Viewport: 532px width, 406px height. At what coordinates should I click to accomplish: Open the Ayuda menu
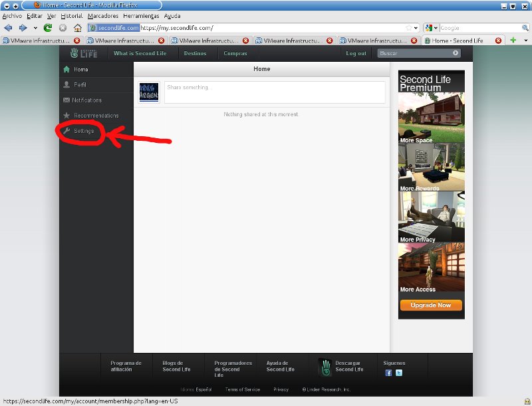[x=172, y=16]
